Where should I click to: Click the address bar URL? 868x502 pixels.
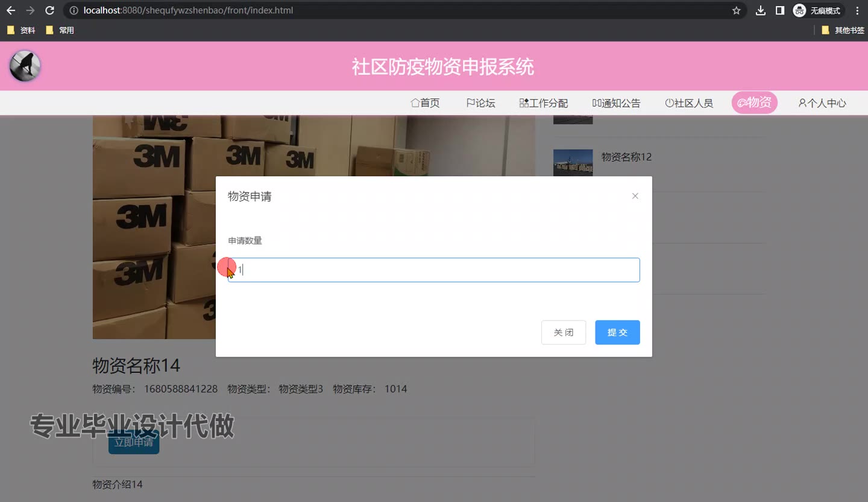point(188,10)
